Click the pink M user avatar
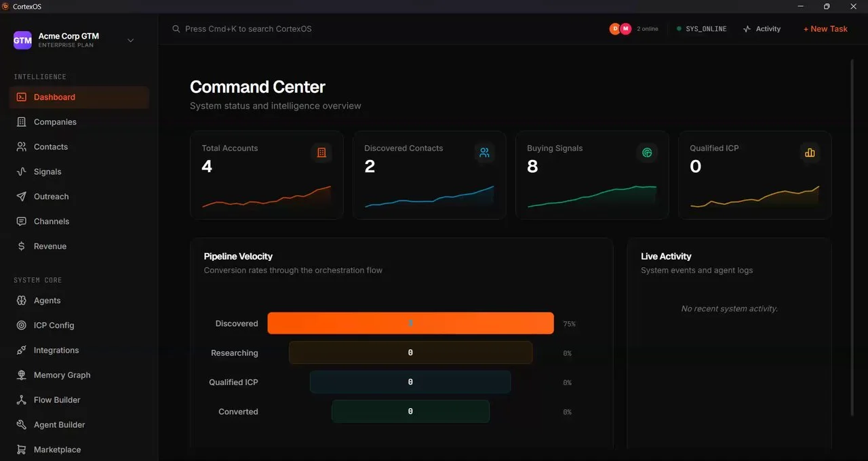Viewport: 868px width, 461px height. tap(625, 28)
